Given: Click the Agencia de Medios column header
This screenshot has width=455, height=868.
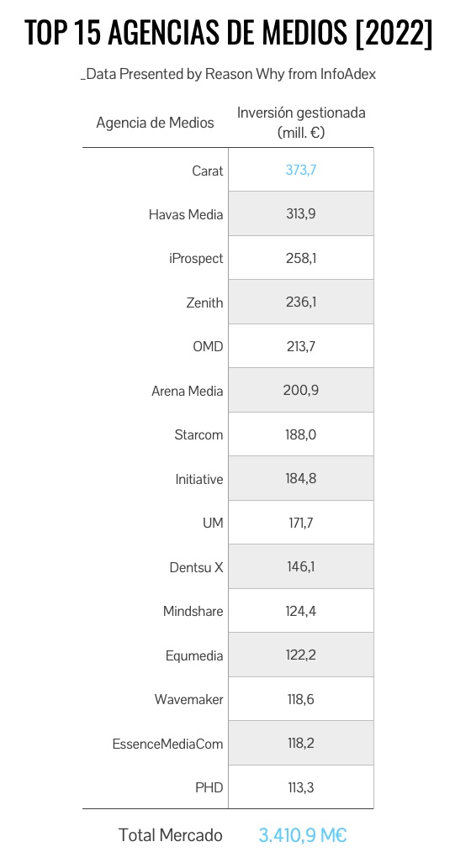Looking at the screenshot, I should 156,123.
